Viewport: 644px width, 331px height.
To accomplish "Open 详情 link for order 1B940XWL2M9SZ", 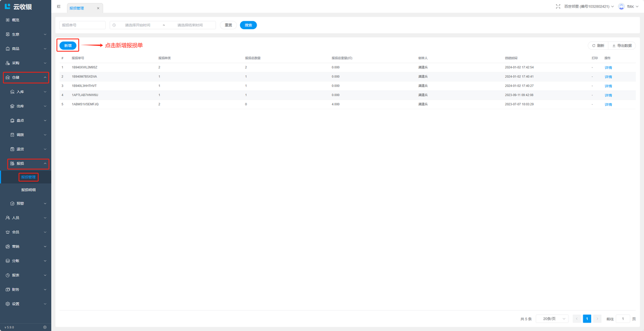I will tap(608, 67).
